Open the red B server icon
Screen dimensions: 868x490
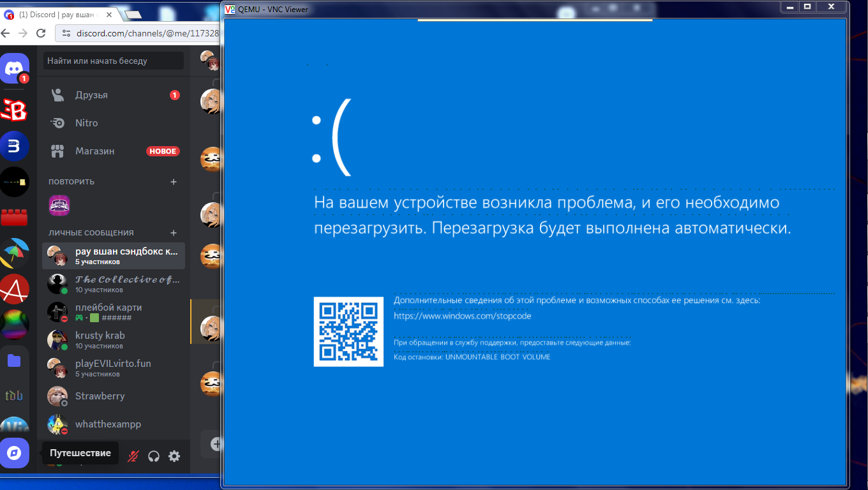(14, 111)
